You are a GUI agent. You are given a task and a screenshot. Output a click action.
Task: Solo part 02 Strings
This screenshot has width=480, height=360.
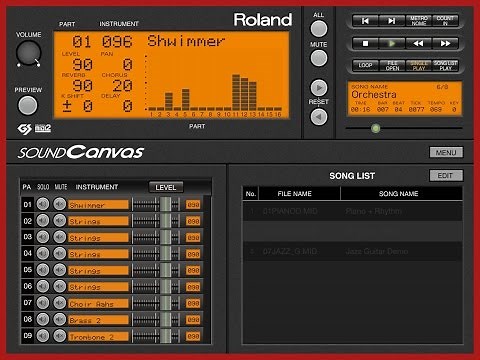[x=43, y=220]
